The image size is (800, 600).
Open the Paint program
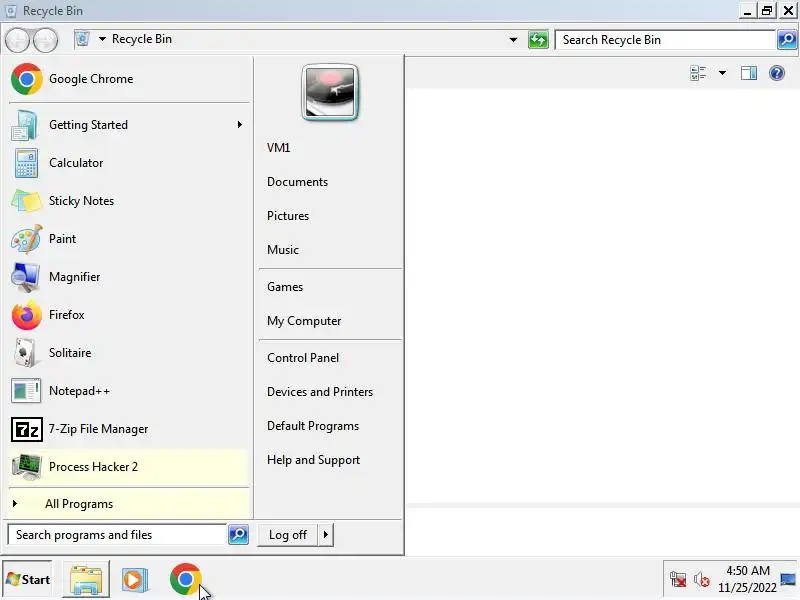pyautogui.click(x=129, y=239)
